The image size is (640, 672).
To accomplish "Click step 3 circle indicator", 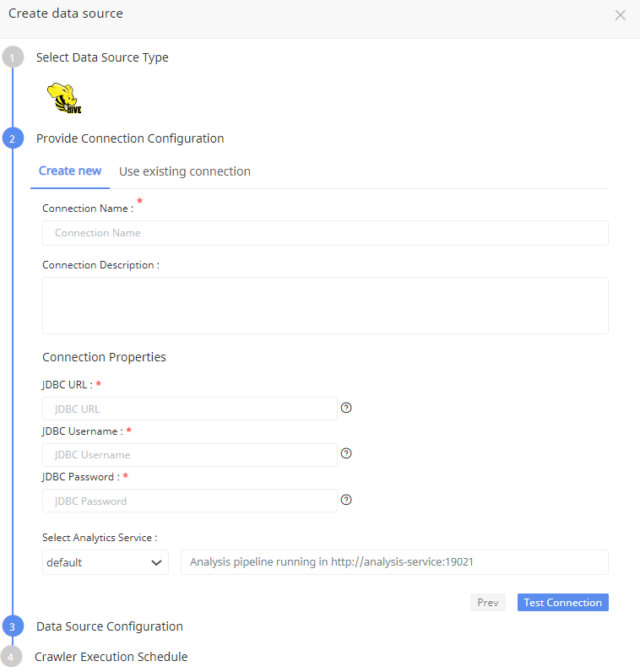I will click(x=13, y=626).
